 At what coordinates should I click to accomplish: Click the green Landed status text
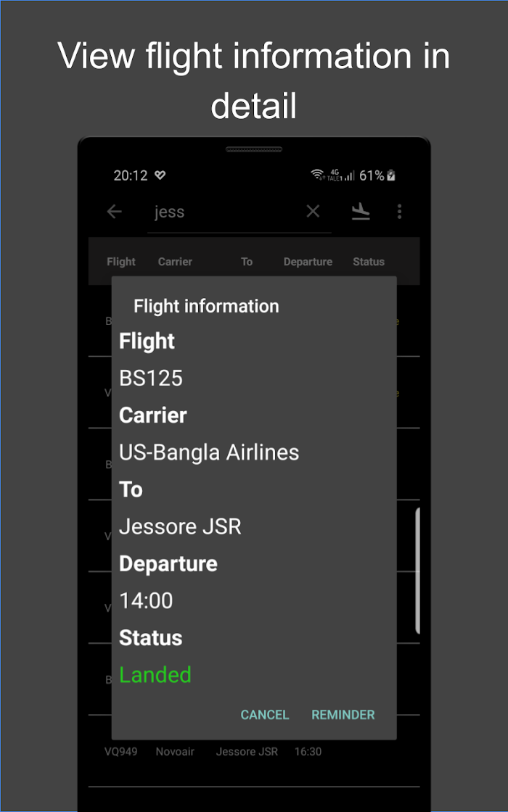tap(155, 675)
